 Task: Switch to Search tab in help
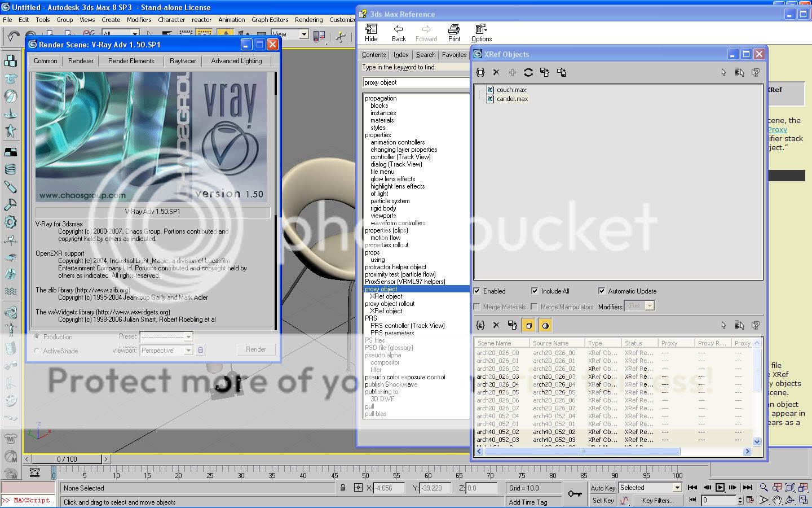click(426, 55)
